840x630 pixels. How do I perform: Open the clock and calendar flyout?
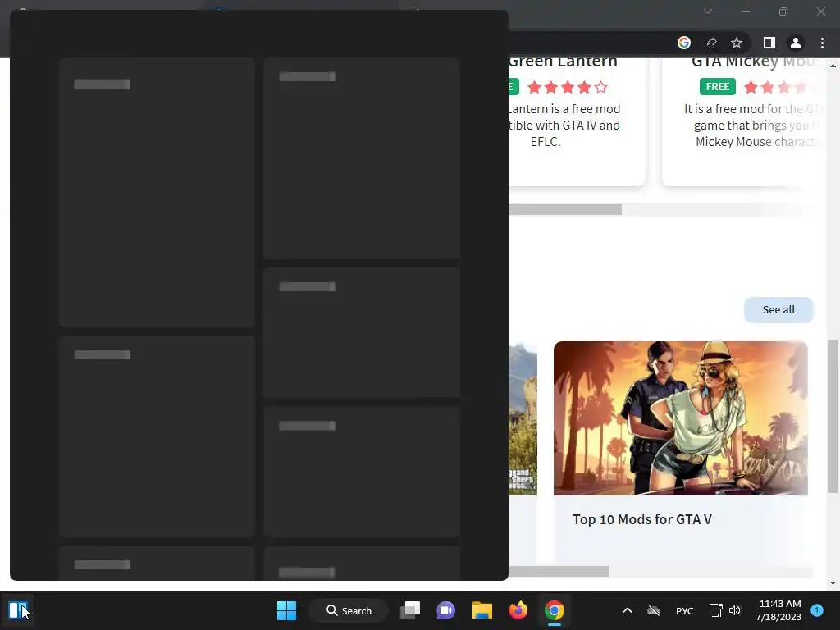click(x=778, y=610)
